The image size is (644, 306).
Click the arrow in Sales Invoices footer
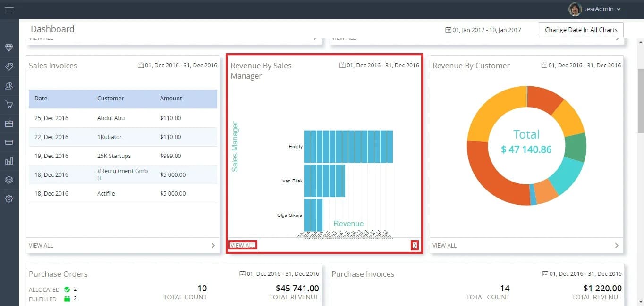pyautogui.click(x=213, y=245)
